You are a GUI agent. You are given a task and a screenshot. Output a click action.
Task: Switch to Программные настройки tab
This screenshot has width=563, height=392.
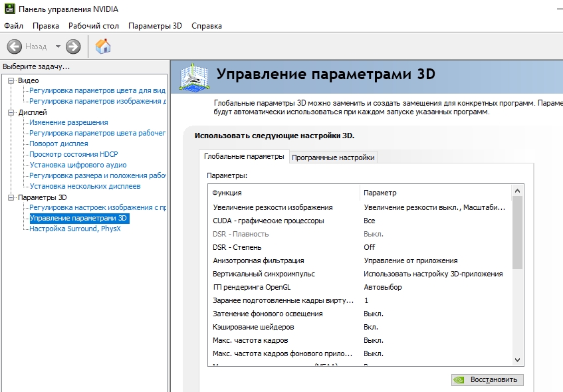pyautogui.click(x=334, y=157)
